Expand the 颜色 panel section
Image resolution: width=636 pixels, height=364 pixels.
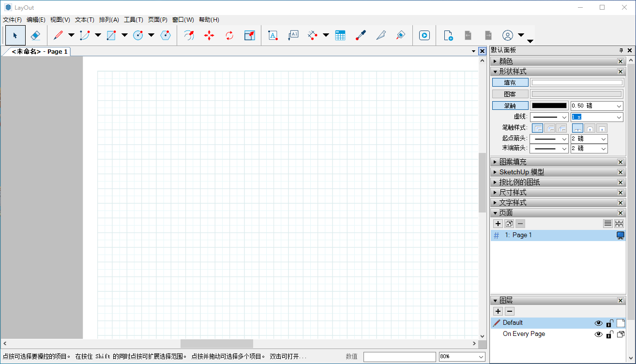click(x=495, y=61)
